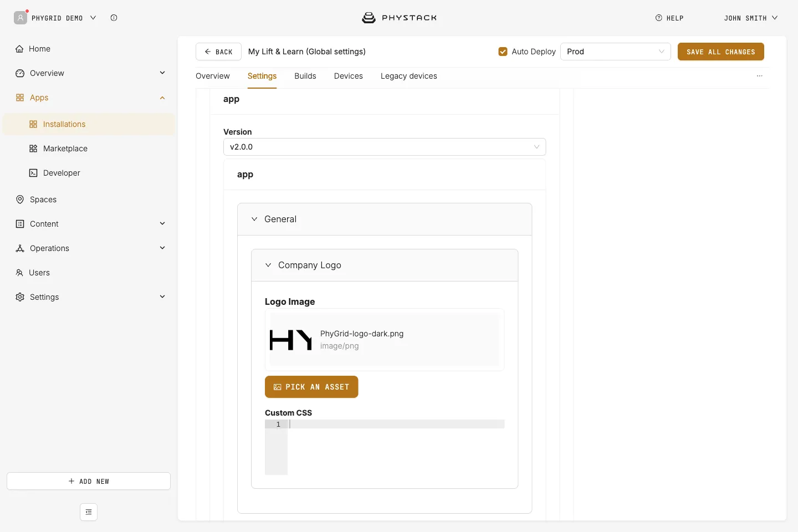Expand the sidebar Overview menu chevron
This screenshot has height=532, width=798.
tap(162, 73)
